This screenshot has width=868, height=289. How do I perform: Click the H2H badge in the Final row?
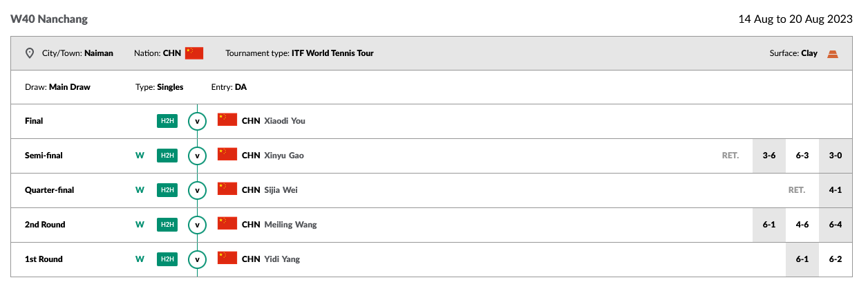[167, 121]
